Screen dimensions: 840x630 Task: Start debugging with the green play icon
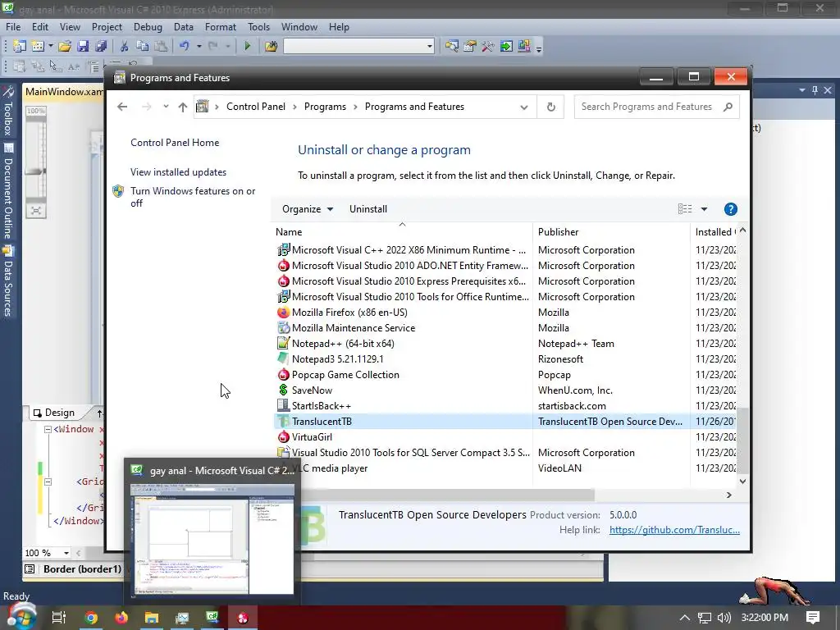(247, 47)
